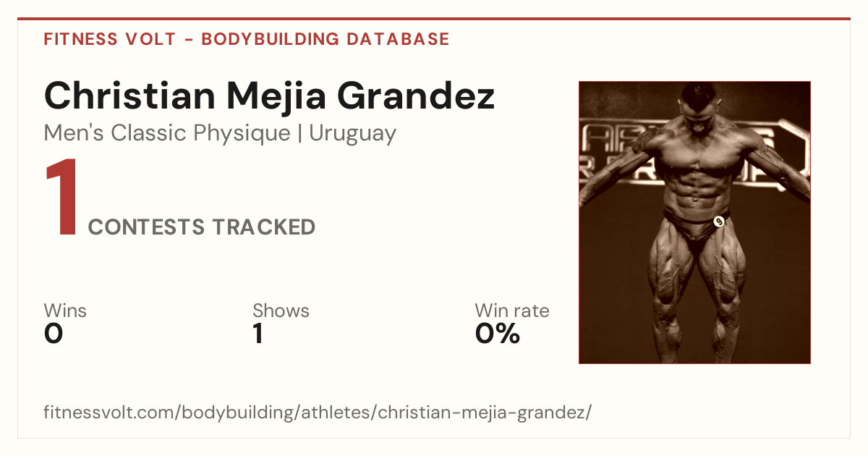Screen dimensions: 868x456
Task: Click the number tag on the athlete's trunks
Action: [x=719, y=221]
